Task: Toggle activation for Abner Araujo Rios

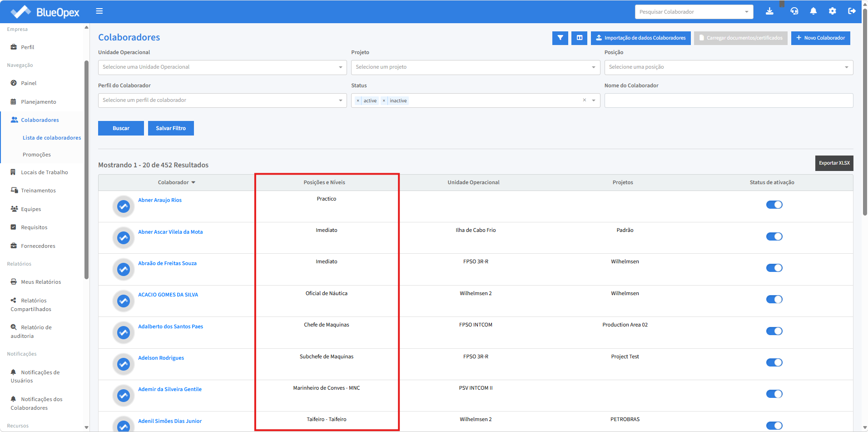Action: click(774, 205)
